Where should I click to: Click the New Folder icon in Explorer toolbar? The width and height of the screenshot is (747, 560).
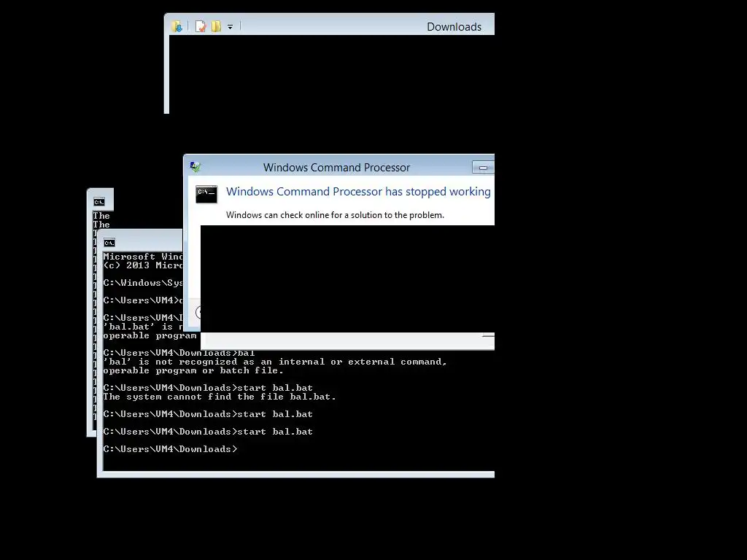click(x=216, y=27)
